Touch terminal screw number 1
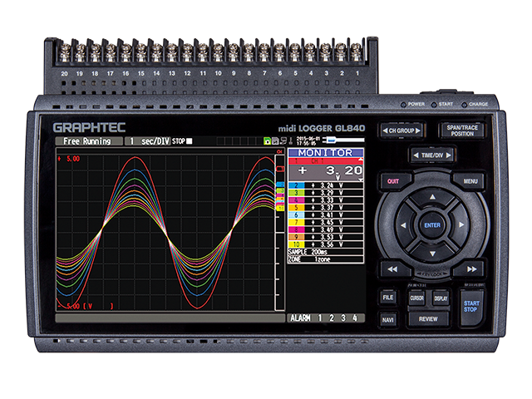 (x=357, y=52)
